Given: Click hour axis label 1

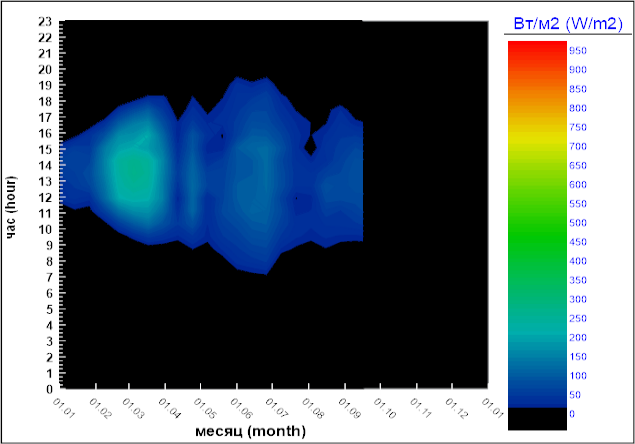Looking at the screenshot, I should coord(49,374).
